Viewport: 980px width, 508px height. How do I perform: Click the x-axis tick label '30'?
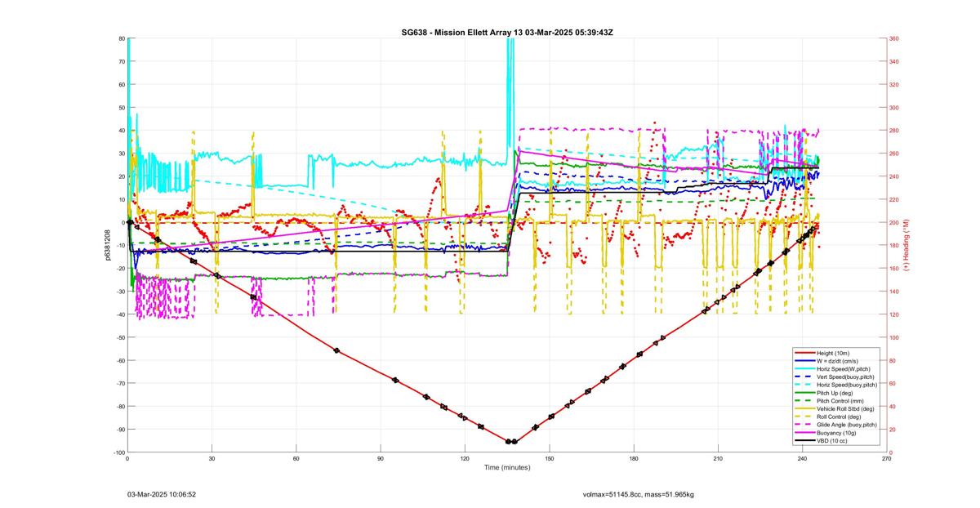point(212,458)
